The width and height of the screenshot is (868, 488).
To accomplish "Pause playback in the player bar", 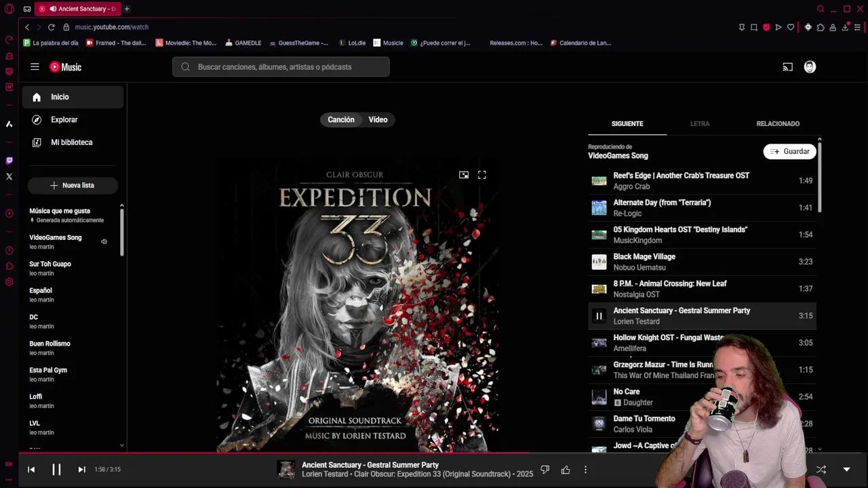I will (56, 469).
